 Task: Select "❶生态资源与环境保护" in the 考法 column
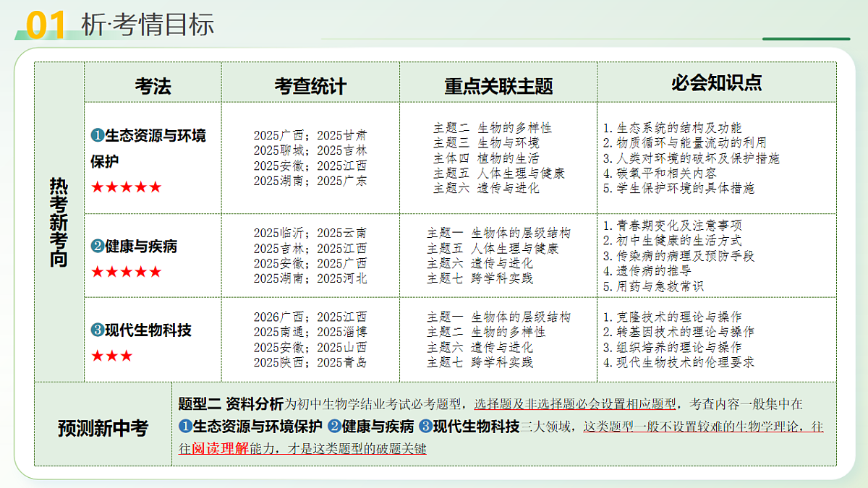pos(148,148)
